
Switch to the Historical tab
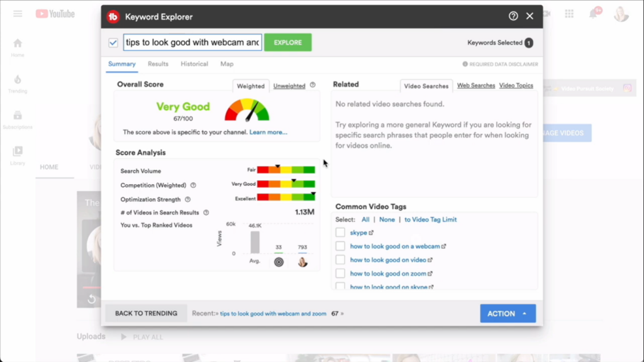pos(194,64)
